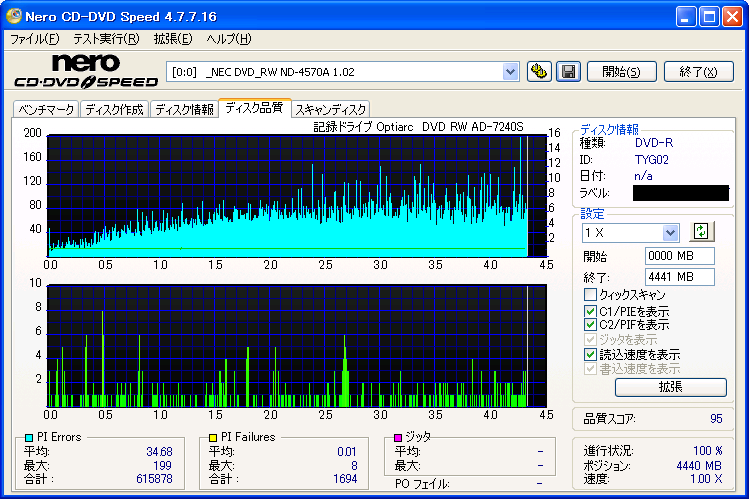The height and width of the screenshot is (499, 749).
Task: Switch to the ディスク作成 tab
Action: pyautogui.click(x=114, y=109)
